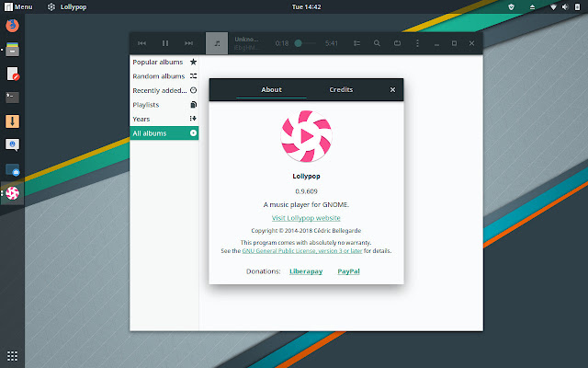Click the Copyright 2014-2018 Cédric Bellegarde text
This screenshot has height=368, width=588.
(x=306, y=231)
